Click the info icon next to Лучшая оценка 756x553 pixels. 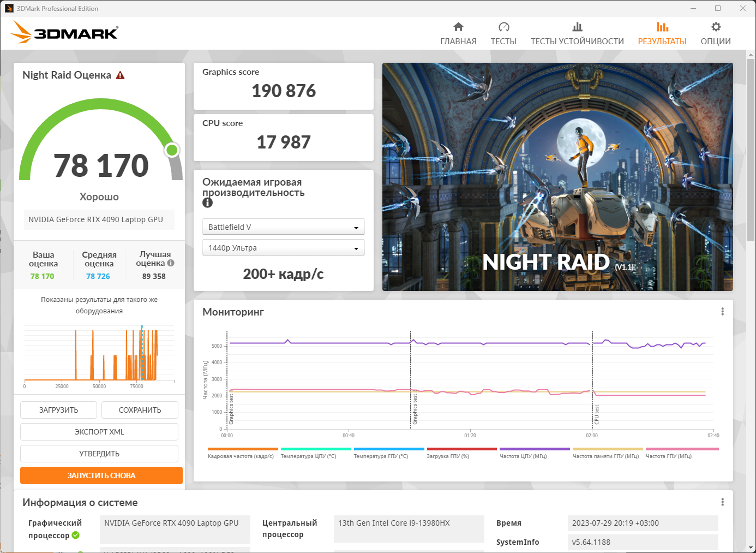pos(171,263)
